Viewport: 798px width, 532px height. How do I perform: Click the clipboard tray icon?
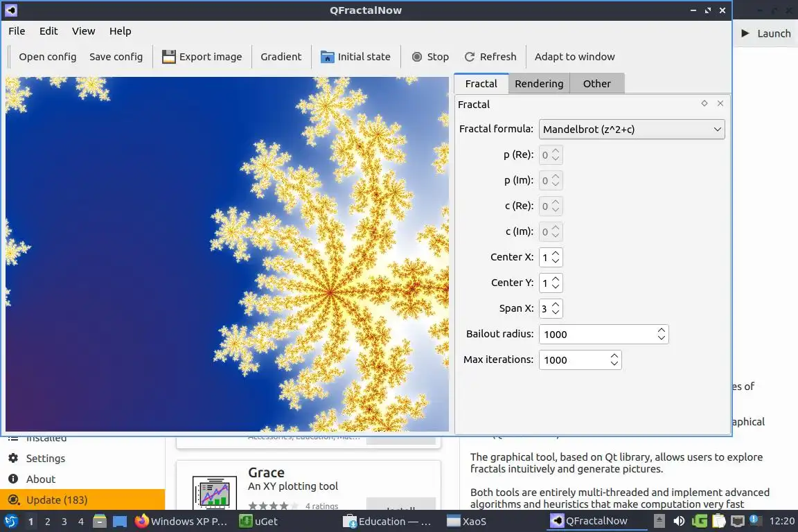click(718, 521)
